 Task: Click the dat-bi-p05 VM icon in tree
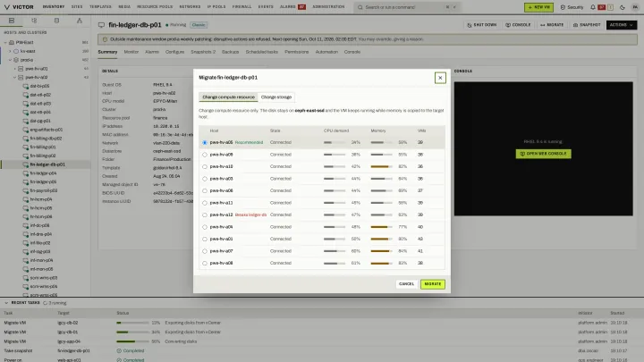(25, 86)
